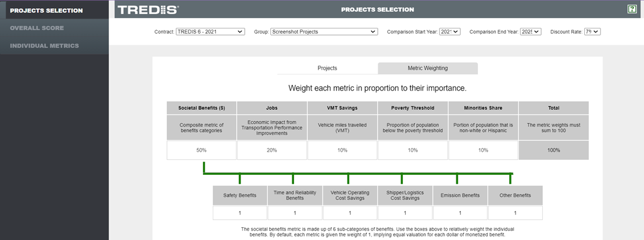Switch to the Projects tab

[327, 68]
